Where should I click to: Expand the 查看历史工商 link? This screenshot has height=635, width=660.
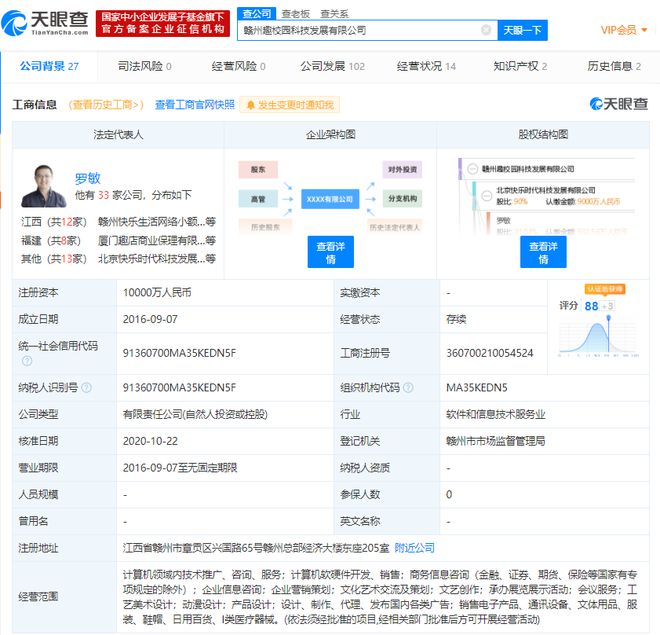click(x=106, y=104)
